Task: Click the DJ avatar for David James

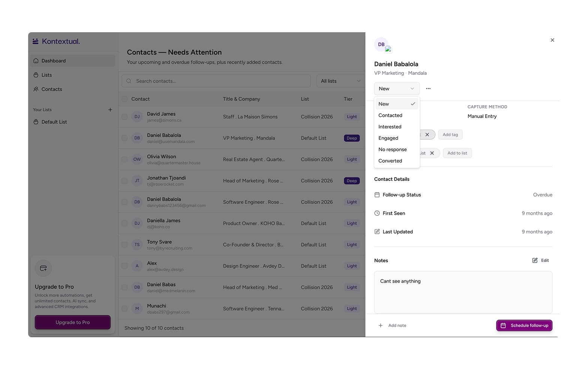Action: coord(137,117)
